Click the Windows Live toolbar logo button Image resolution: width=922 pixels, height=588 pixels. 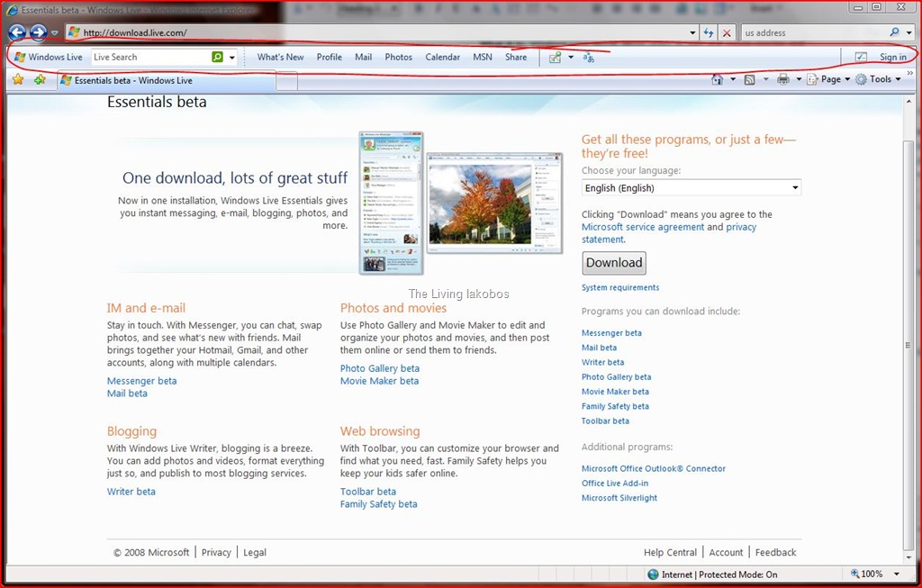[49, 57]
